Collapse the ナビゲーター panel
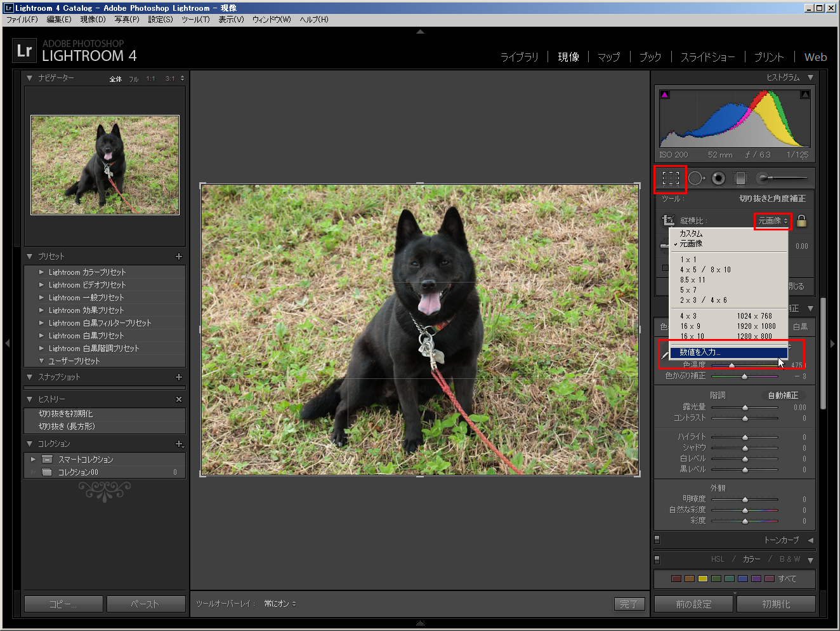Viewport: 840px width, 631px height. tap(29, 78)
